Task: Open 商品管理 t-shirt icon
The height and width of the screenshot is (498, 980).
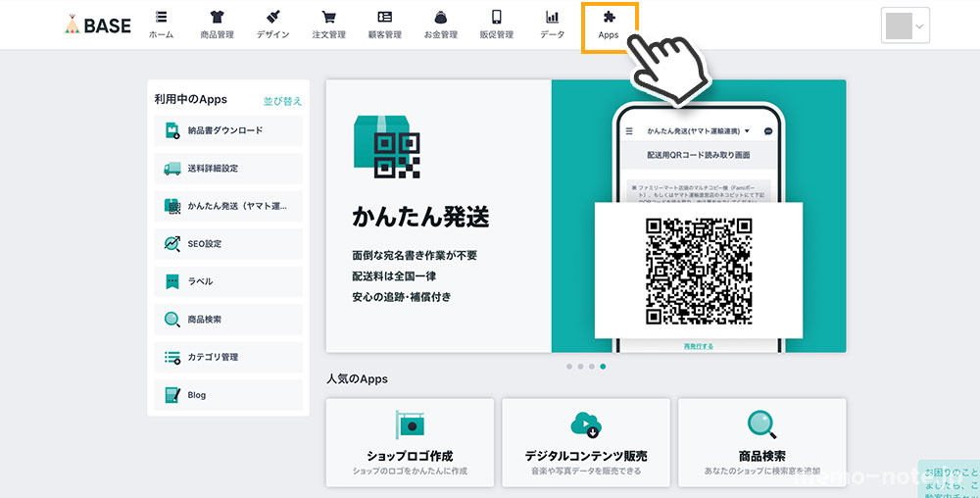Action: point(217,17)
